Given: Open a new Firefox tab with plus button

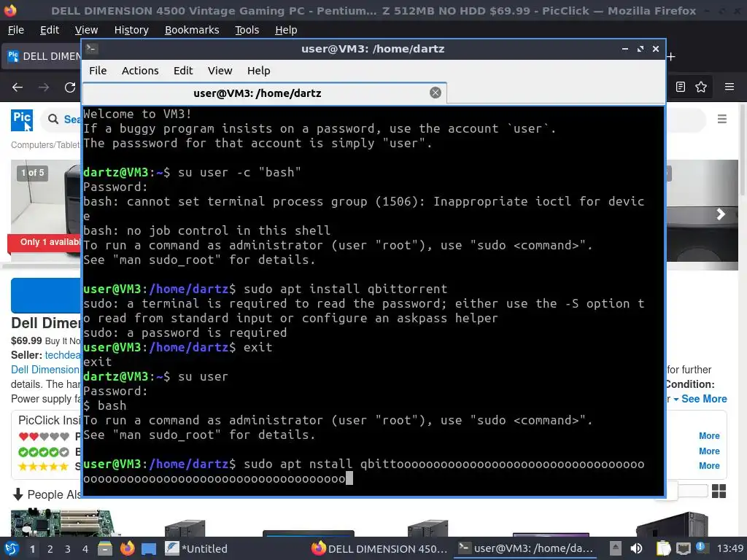Looking at the screenshot, I should click(x=671, y=57).
